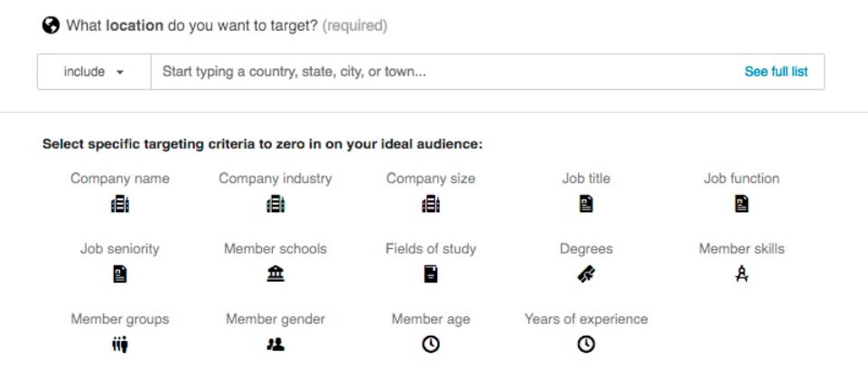Select the Company name label

[119, 179]
